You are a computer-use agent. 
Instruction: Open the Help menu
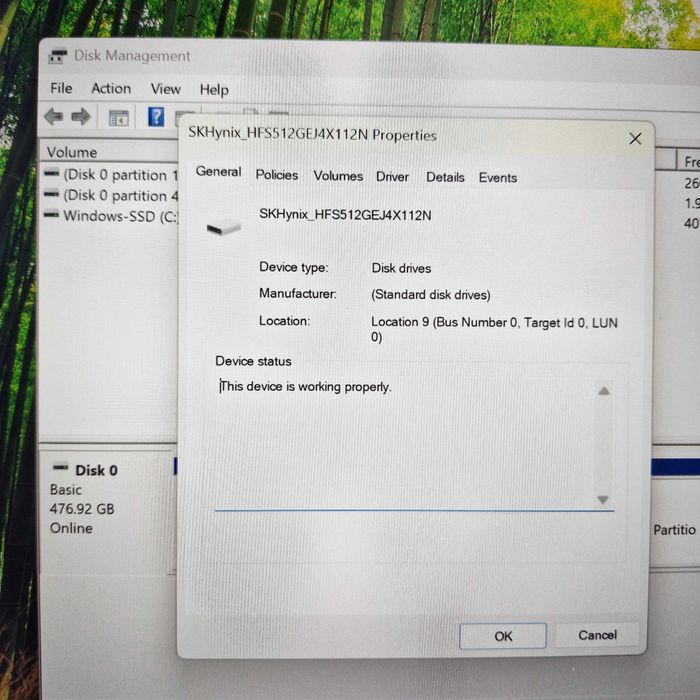[x=214, y=90]
